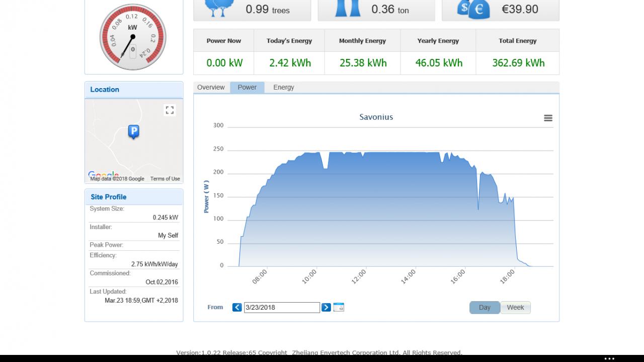Open the chart hamburger menu
Viewport: 644px width, 362px height.
click(x=548, y=118)
